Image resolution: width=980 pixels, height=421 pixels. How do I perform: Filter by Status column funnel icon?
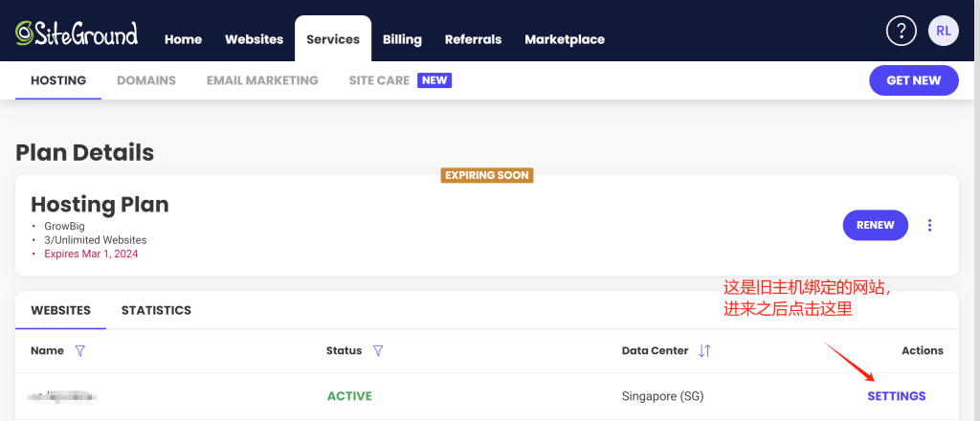(377, 351)
